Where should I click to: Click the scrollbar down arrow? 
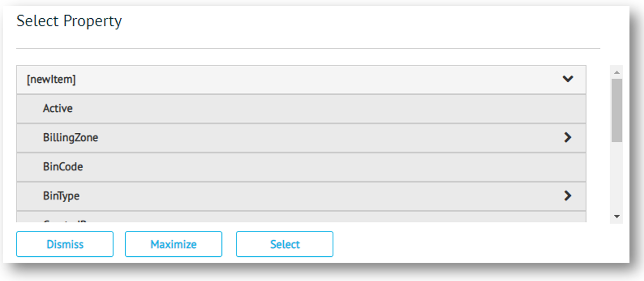(x=617, y=217)
